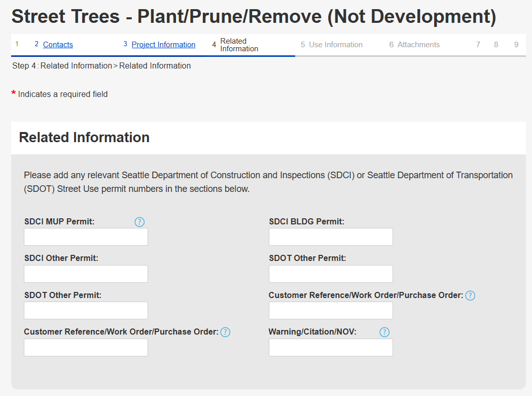Open help icon next to SDCI MUP Permit
This screenshot has width=532, height=396.
(139, 222)
